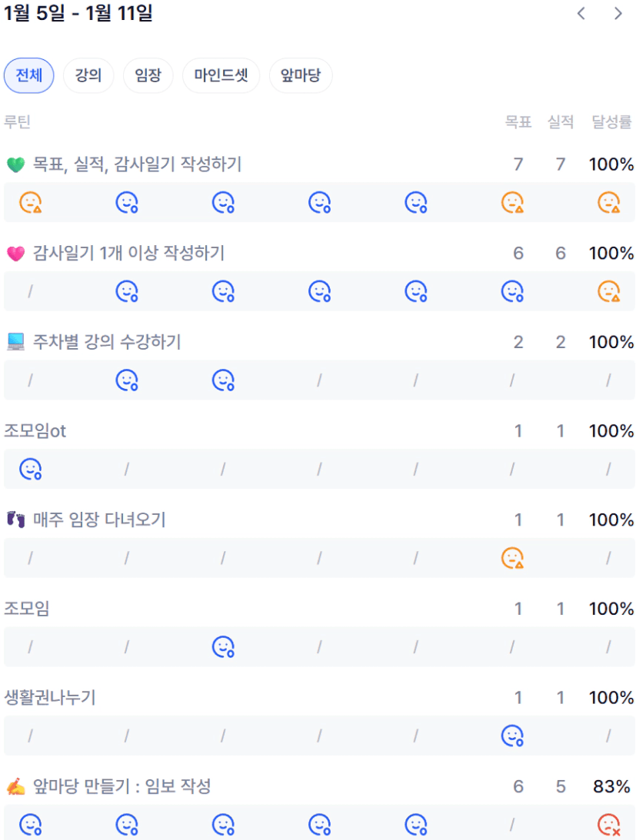This screenshot has height=840, width=636.
Task: Click first orange face in 목표, 실적, 감사일기 row
Action: point(31,203)
